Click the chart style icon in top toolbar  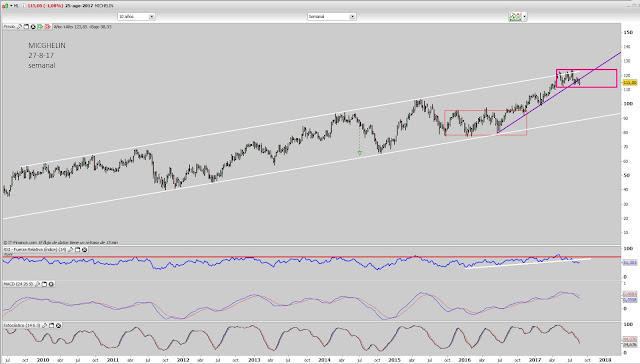click(x=515, y=16)
